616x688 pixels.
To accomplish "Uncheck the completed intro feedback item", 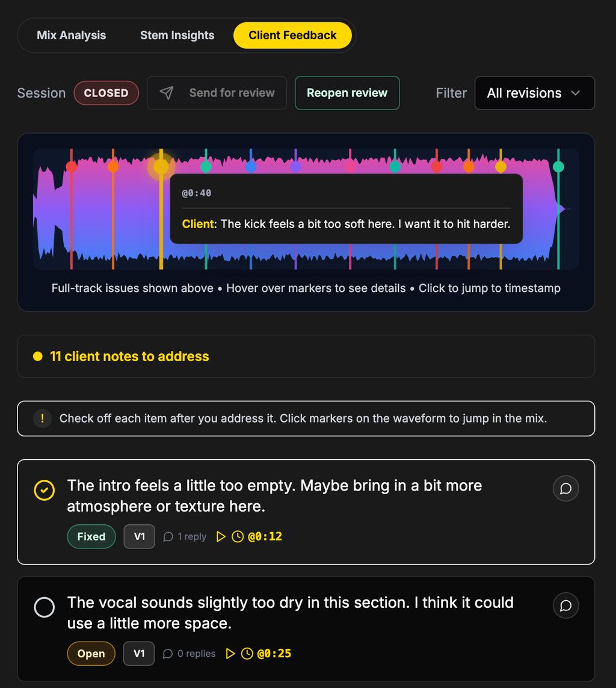I will (x=44, y=491).
